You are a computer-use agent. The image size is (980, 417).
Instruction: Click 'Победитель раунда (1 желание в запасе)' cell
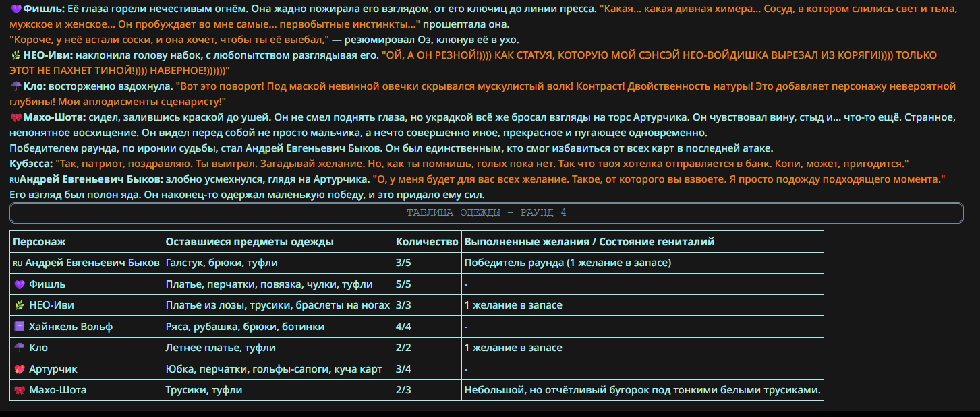coord(643,263)
